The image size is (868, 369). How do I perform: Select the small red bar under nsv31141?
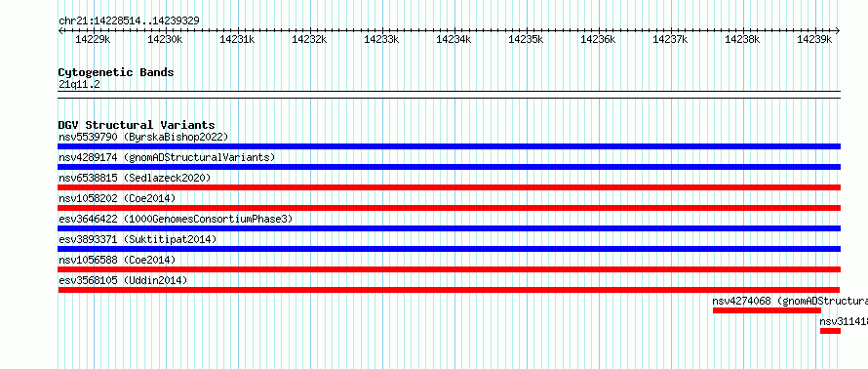click(x=830, y=331)
